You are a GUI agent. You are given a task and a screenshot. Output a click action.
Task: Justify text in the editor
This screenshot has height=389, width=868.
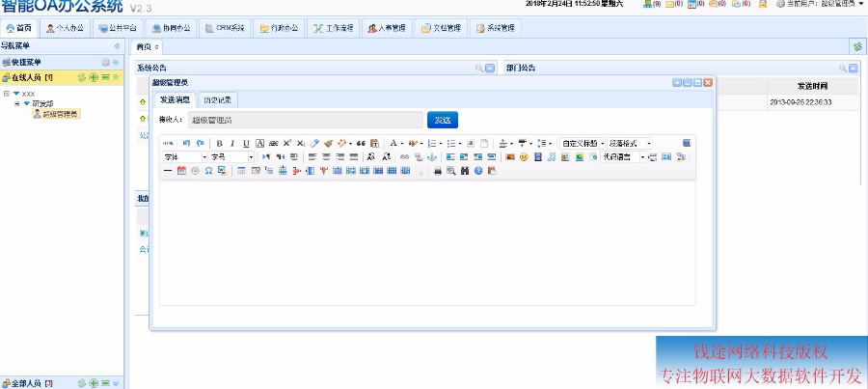pyautogui.click(x=354, y=156)
